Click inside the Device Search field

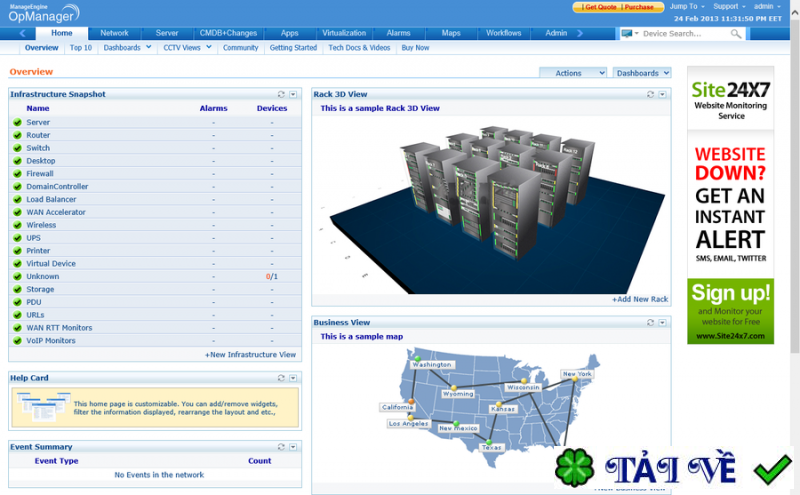click(x=684, y=34)
